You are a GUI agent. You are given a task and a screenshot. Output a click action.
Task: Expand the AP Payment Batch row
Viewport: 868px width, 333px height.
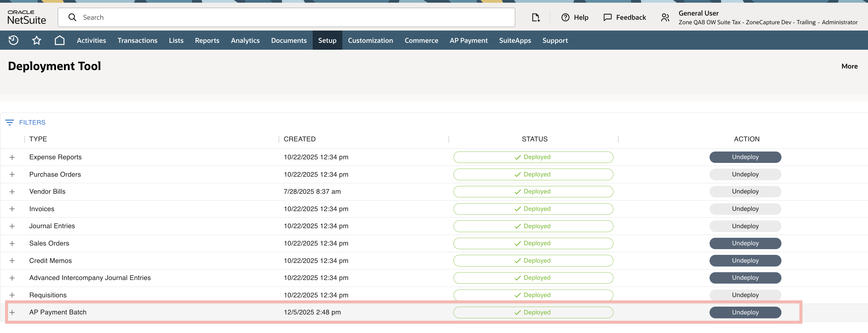tap(12, 312)
